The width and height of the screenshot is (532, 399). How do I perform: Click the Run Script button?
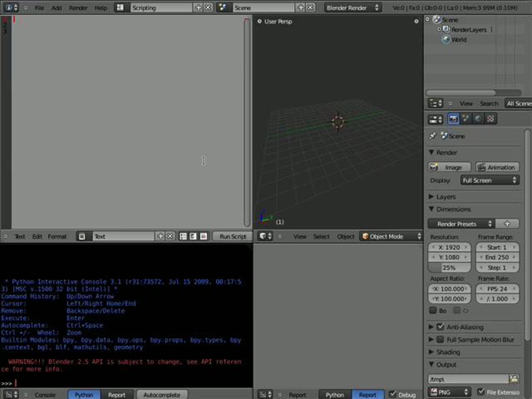(233, 237)
